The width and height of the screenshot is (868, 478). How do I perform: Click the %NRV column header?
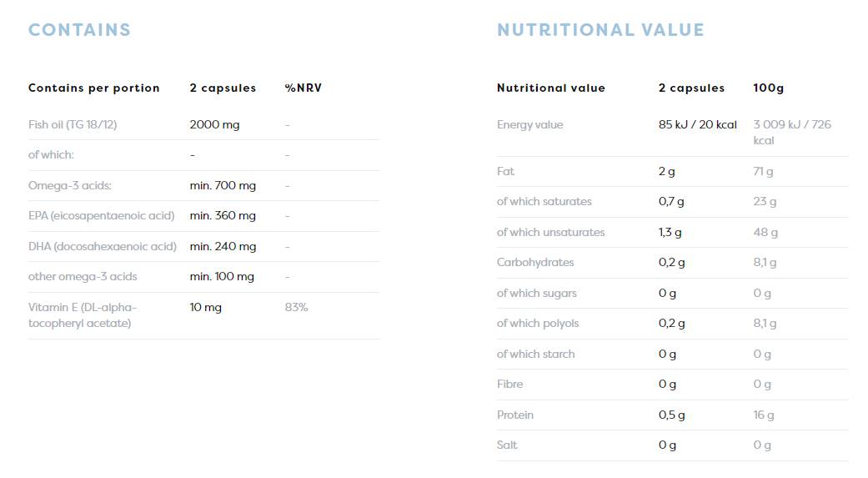pos(303,88)
